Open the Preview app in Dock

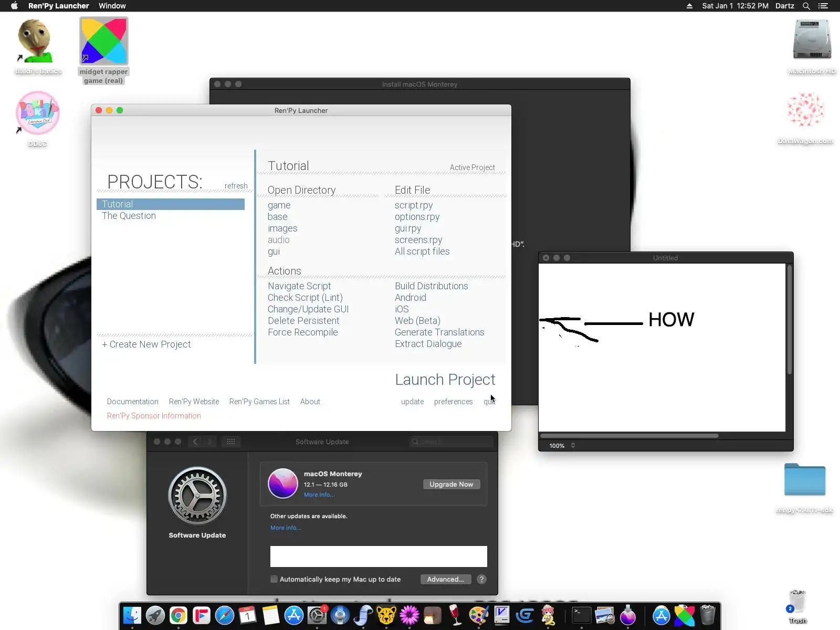604,615
